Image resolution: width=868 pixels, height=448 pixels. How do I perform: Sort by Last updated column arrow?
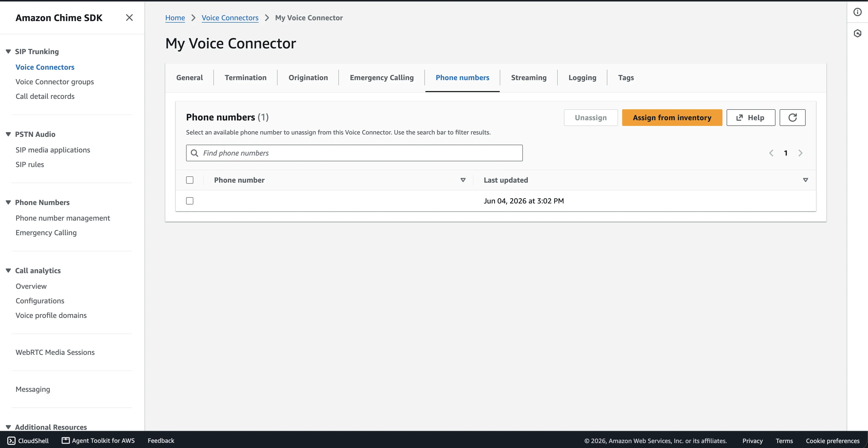click(806, 180)
